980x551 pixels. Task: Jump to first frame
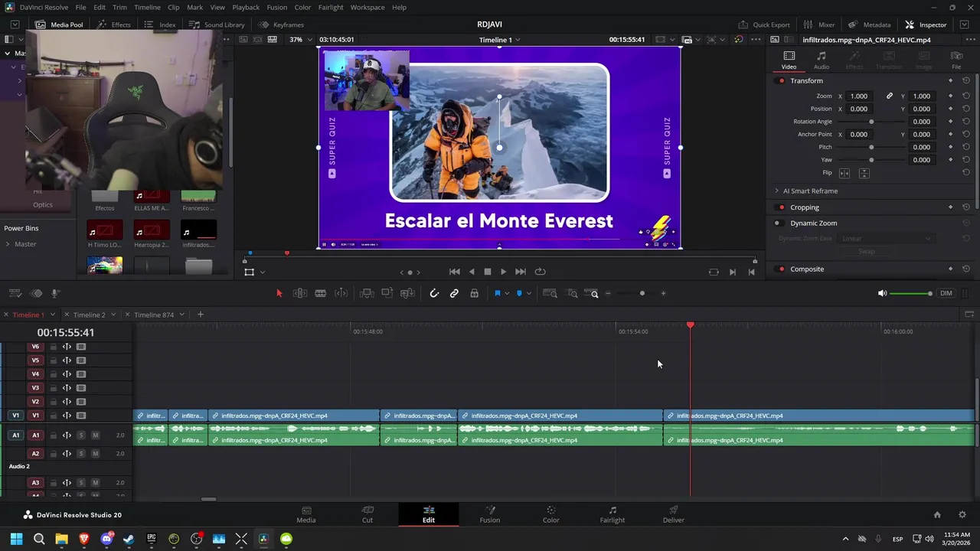coord(454,272)
